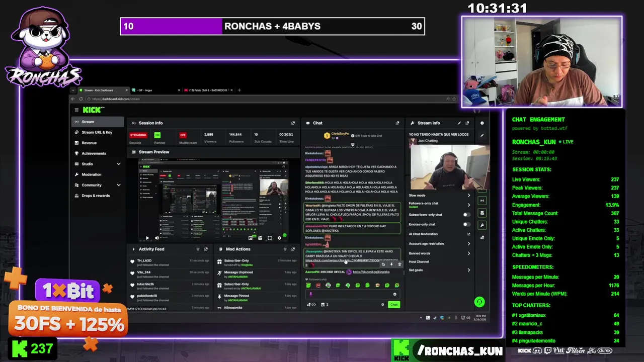644x362 pixels.
Task: Select the wrench icon in the right rail
Action: [482, 225]
